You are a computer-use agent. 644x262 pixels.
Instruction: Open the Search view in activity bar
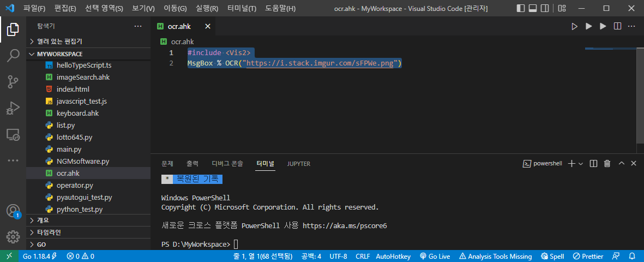pos(13,56)
